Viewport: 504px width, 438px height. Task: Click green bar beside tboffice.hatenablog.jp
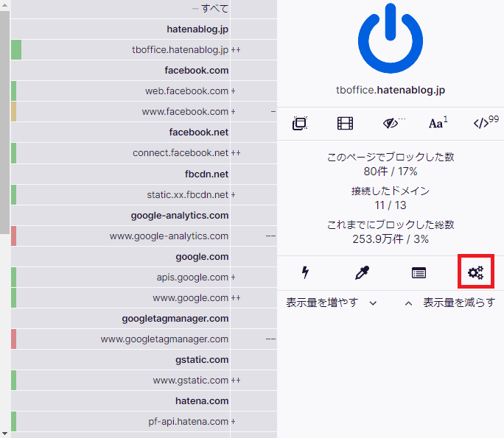[16, 50]
